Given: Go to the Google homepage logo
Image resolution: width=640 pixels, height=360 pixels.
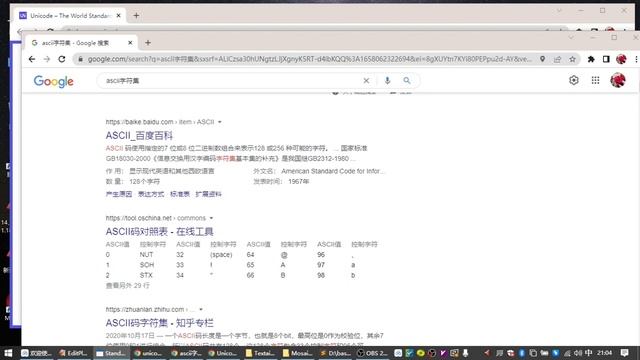Looking at the screenshot, I should pyautogui.click(x=53, y=81).
